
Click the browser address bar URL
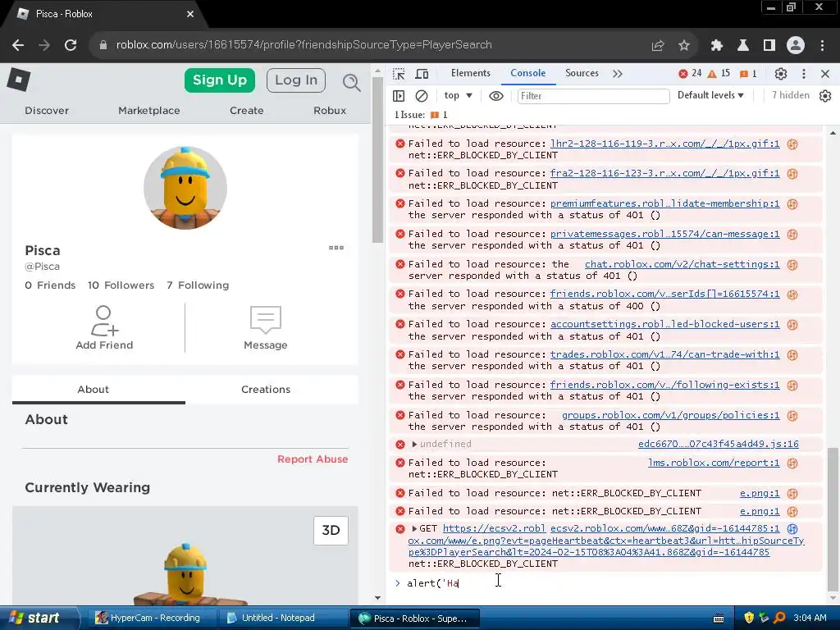(304, 45)
